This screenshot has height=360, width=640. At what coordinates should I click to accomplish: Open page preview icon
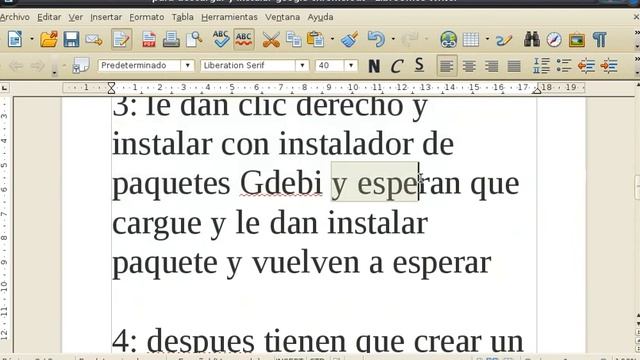click(x=194, y=40)
